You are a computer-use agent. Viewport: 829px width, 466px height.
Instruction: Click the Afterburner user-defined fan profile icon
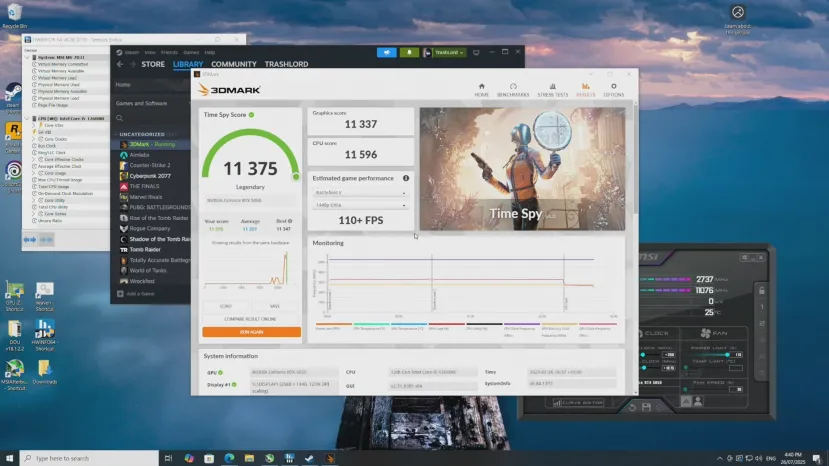click(x=698, y=402)
